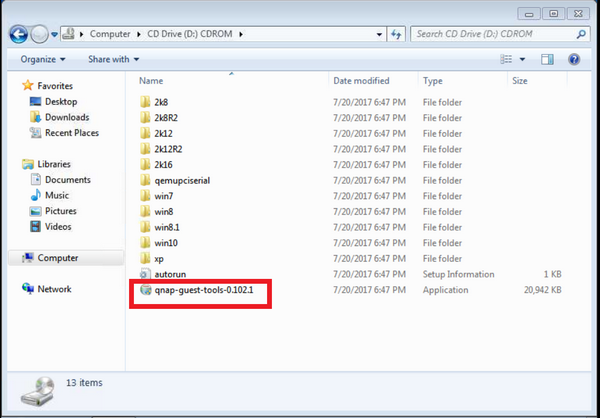Click the win8 folder icon
This screenshot has width=600, height=418.
pyautogui.click(x=145, y=211)
